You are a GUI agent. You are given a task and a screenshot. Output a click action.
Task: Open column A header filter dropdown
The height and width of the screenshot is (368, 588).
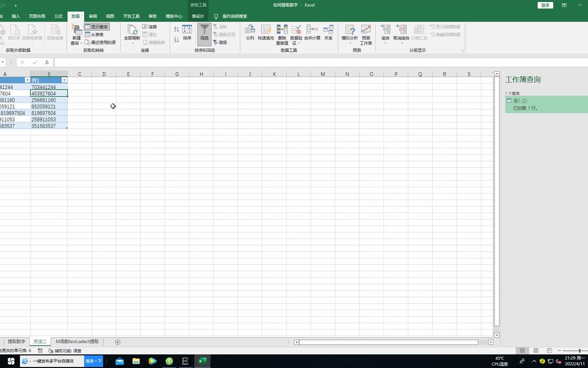pyautogui.click(x=27, y=80)
